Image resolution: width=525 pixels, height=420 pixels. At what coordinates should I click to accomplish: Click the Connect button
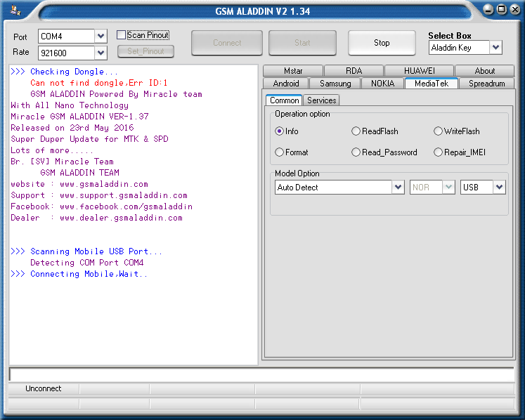click(x=227, y=43)
